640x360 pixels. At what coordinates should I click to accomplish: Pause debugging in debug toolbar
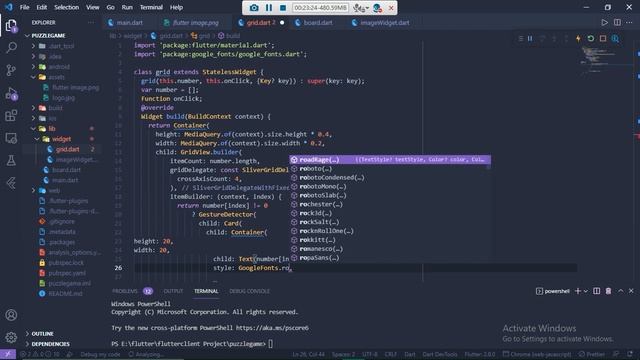coord(530,39)
